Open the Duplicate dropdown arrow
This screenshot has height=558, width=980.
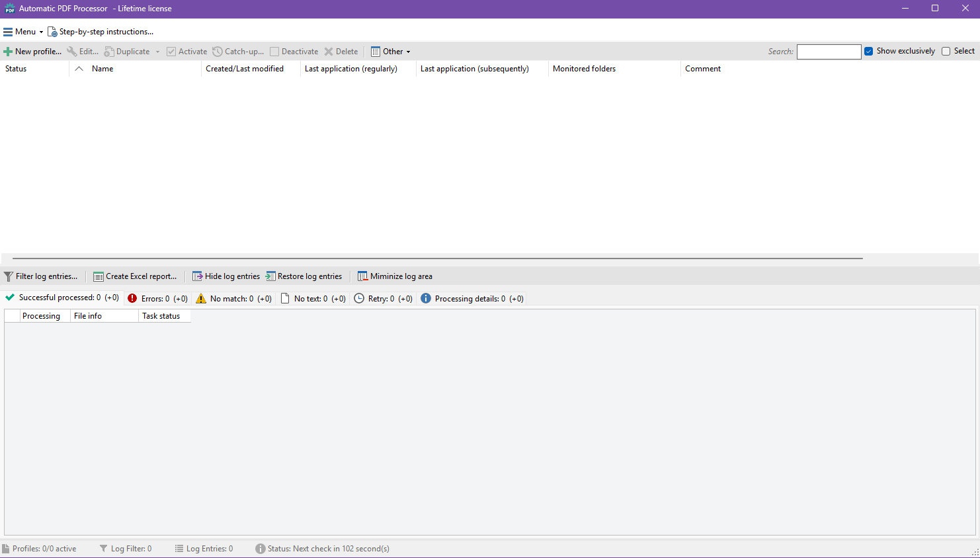[157, 52]
